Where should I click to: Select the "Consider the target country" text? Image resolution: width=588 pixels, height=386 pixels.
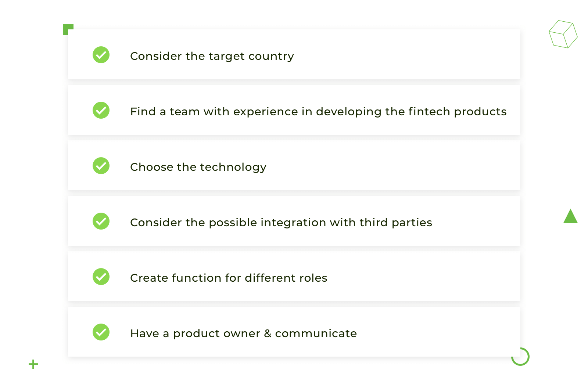(212, 56)
